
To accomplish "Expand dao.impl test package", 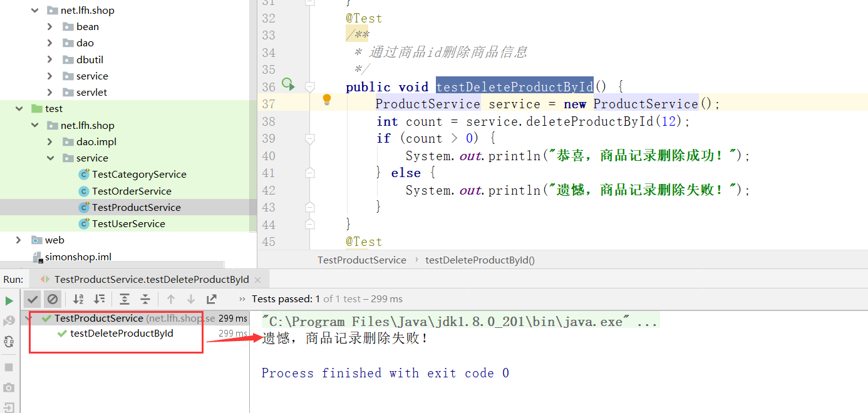I will click(x=50, y=141).
